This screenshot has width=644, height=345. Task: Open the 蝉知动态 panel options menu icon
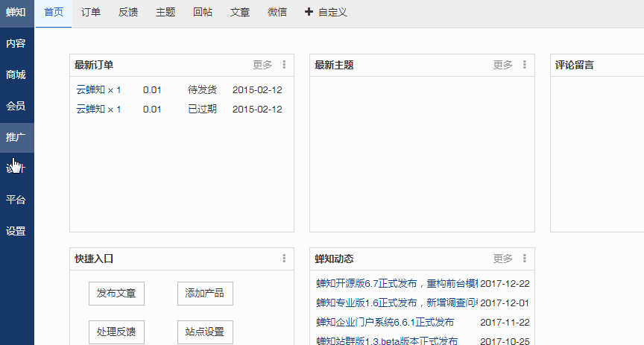tap(525, 259)
